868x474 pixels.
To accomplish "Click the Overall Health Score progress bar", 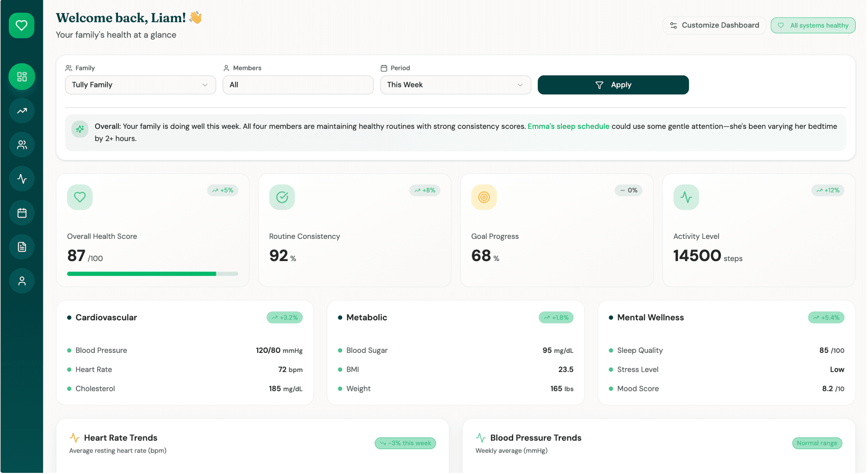I will pos(152,274).
